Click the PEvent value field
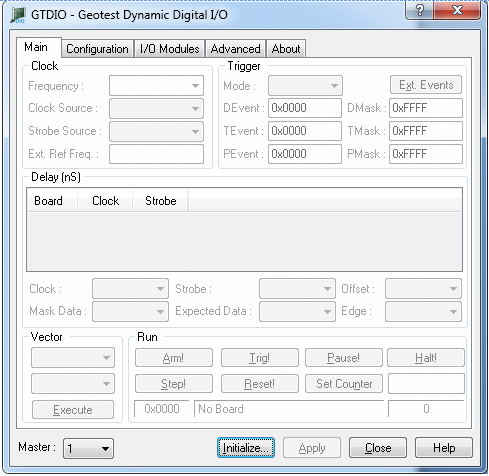 305,154
